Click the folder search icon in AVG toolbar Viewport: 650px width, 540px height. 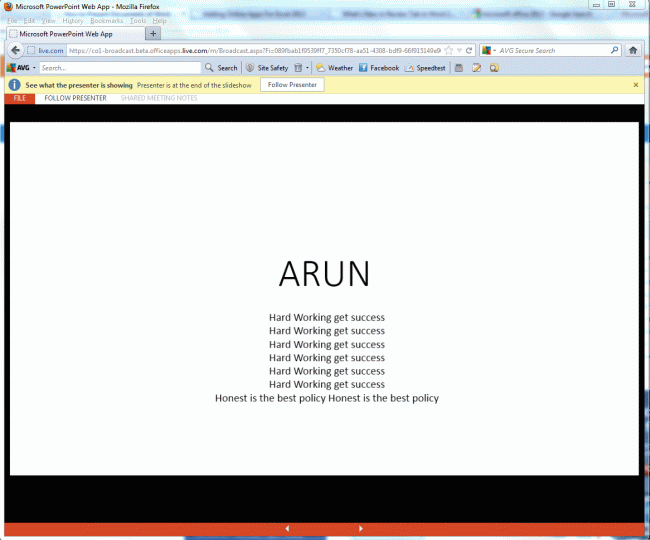coord(494,68)
